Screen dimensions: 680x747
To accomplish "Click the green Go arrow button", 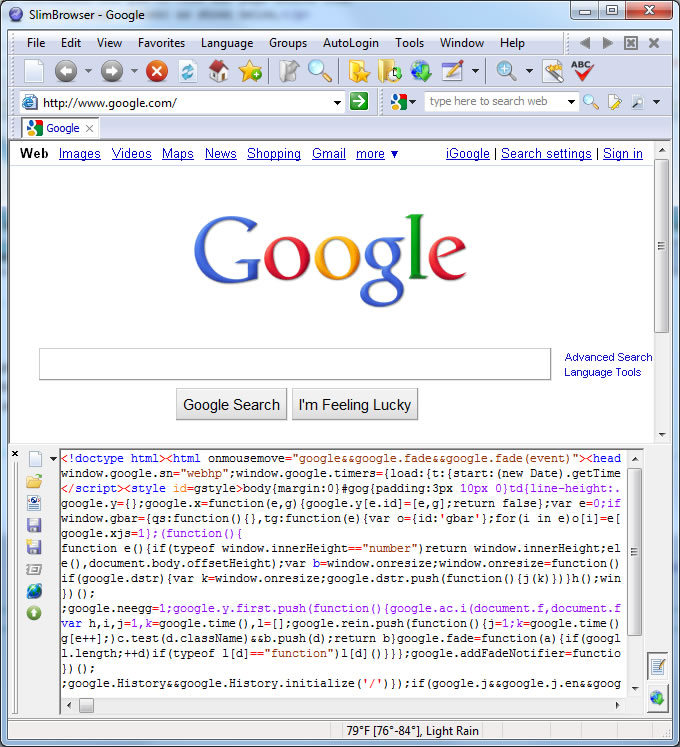I will [x=359, y=101].
